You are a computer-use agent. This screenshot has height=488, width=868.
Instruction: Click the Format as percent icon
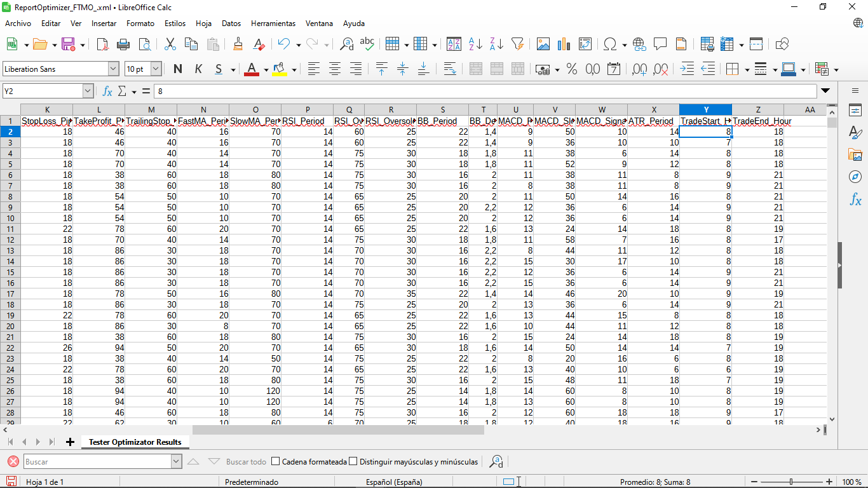tap(571, 69)
